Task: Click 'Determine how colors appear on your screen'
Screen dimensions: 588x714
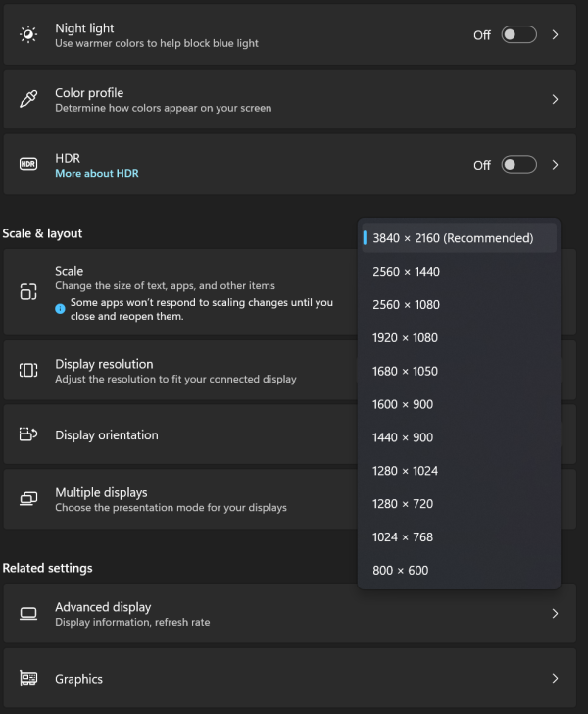Action: point(163,108)
